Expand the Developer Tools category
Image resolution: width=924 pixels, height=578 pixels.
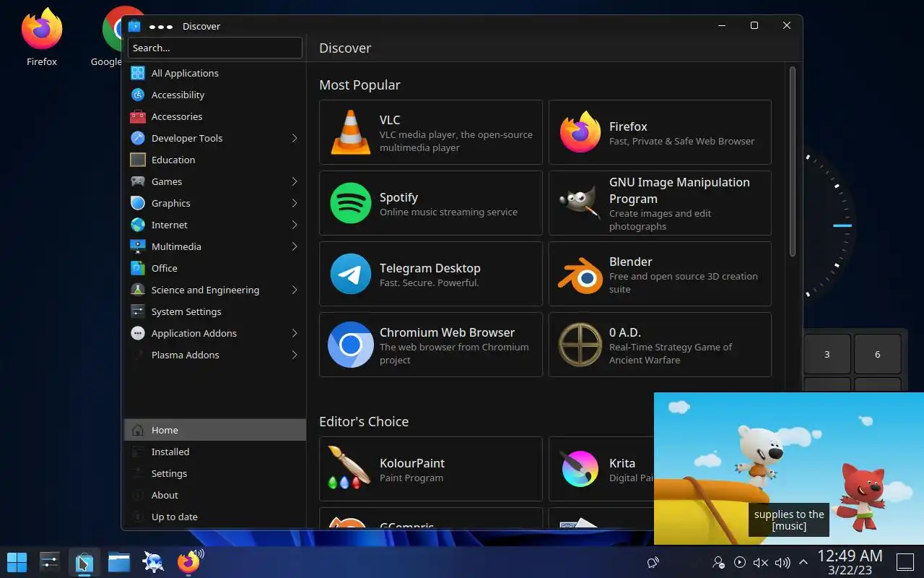coord(295,138)
